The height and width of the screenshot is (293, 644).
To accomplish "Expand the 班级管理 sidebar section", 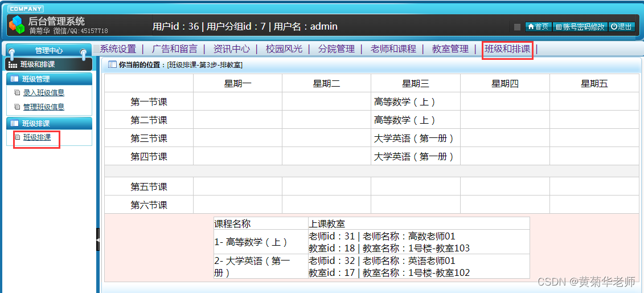I will [50, 79].
